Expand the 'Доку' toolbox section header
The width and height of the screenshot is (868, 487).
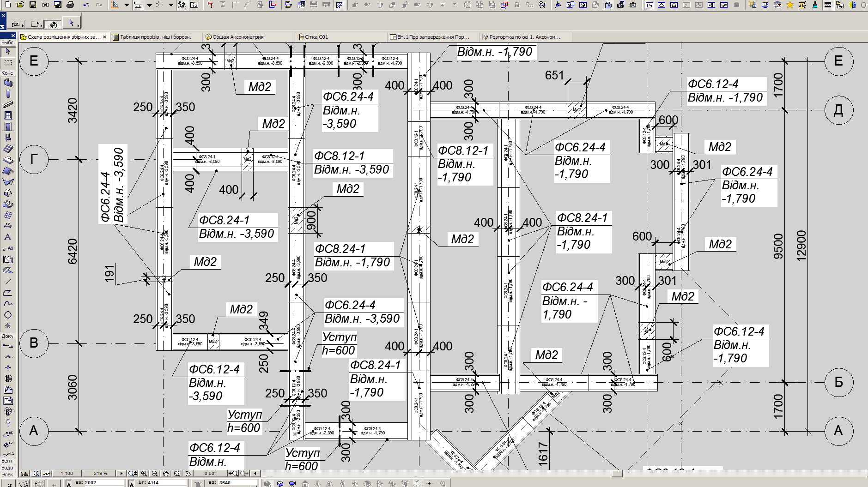click(7, 336)
